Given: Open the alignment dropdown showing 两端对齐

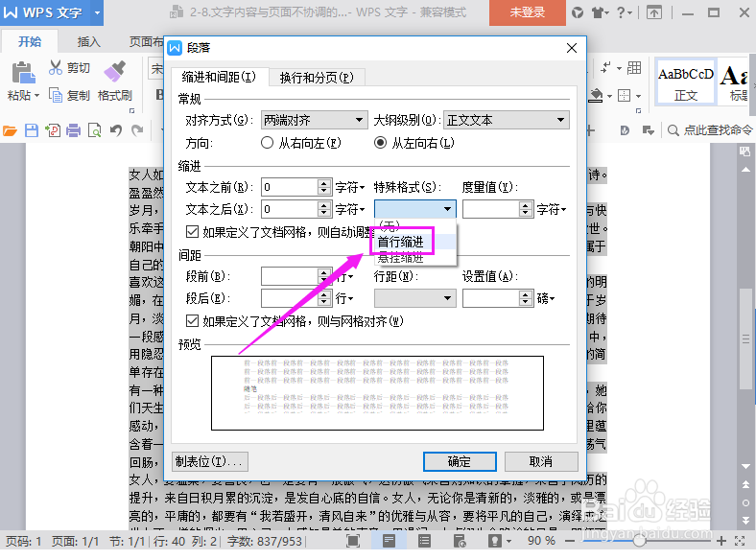Looking at the screenshot, I should 314,120.
